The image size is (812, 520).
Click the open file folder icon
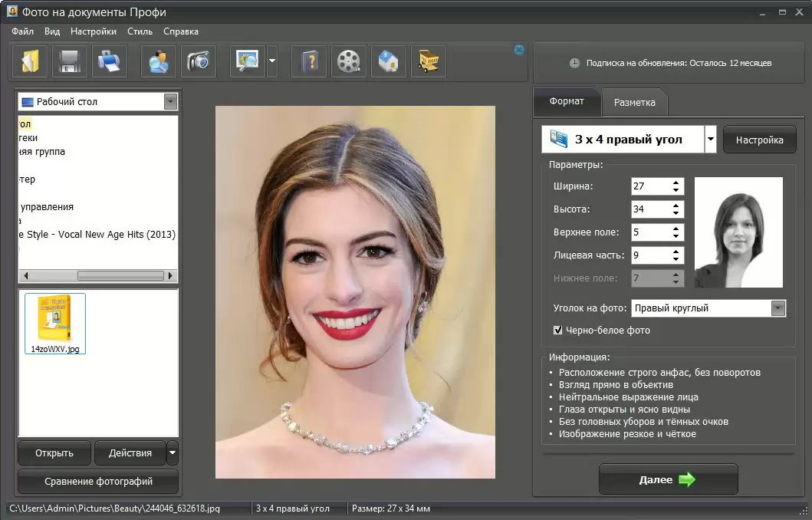tap(30, 61)
